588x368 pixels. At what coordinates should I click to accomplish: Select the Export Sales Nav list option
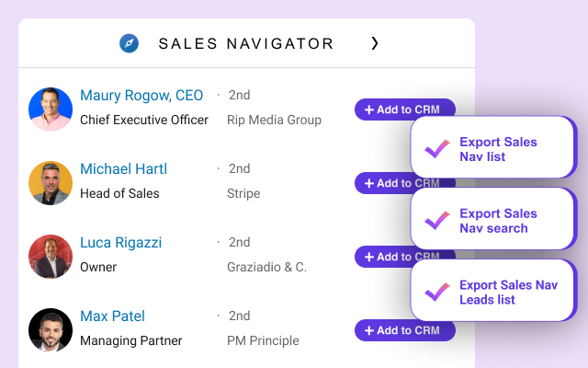tap(498, 149)
